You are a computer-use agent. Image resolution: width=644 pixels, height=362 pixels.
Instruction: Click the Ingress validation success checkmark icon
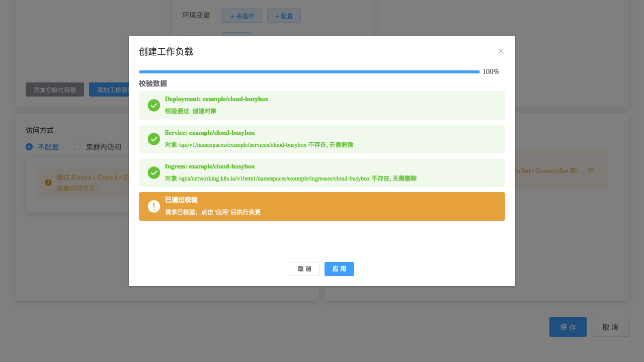(x=154, y=172)
